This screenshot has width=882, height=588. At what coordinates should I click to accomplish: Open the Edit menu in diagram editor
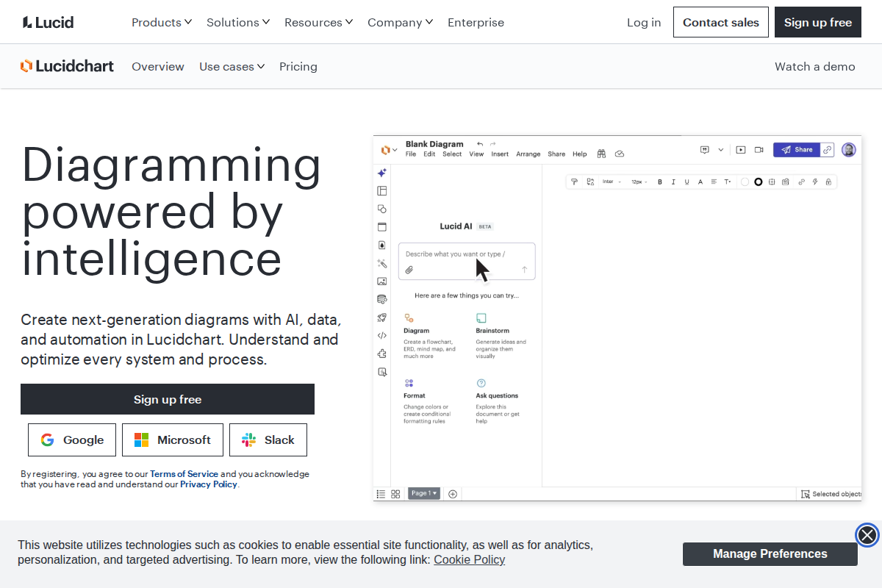pos(429,154)
